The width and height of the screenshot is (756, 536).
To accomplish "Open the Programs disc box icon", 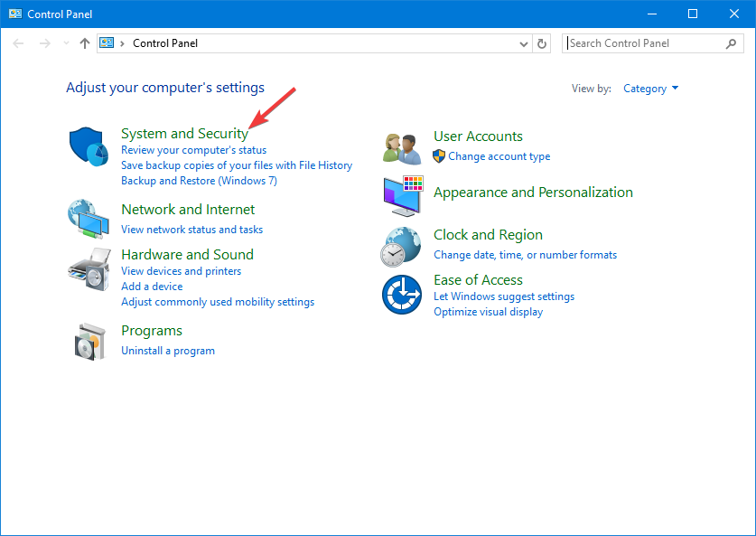I will click(x=89, y=342).
